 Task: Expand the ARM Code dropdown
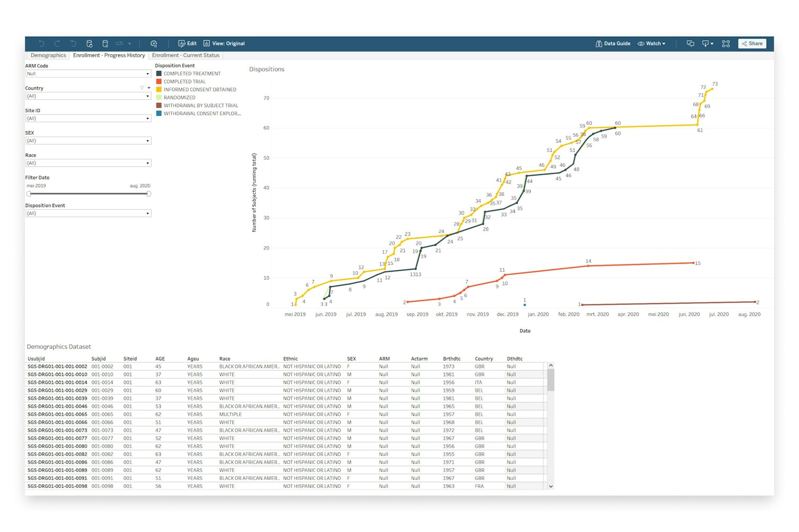148,74
